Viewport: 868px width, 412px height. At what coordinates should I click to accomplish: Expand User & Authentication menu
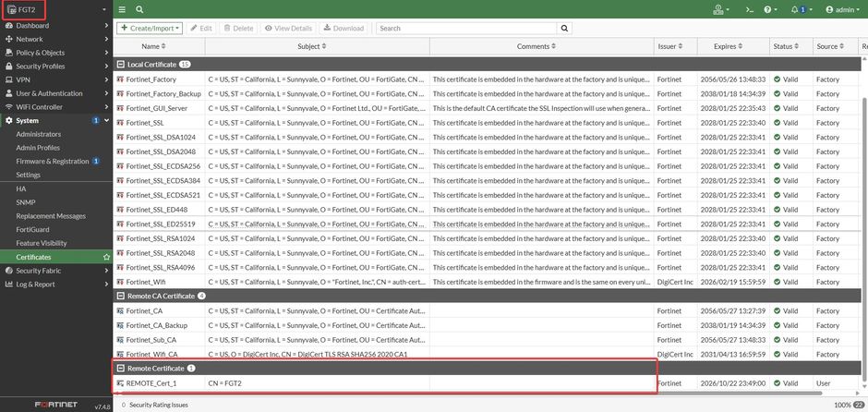pos(56,93)
